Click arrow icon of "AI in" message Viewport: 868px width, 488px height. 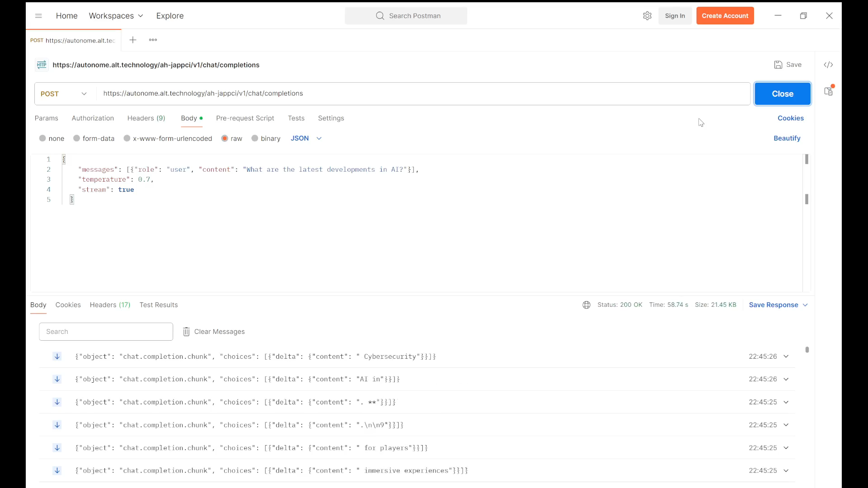tap(57, 379)
